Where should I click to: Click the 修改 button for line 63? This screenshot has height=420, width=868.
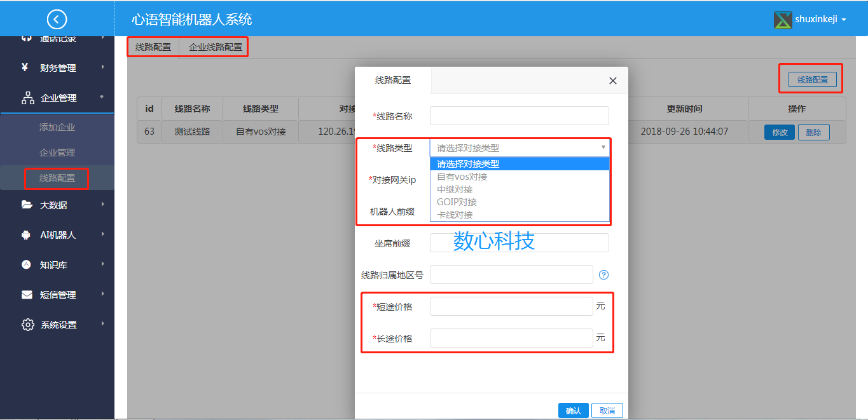(779, 132)
